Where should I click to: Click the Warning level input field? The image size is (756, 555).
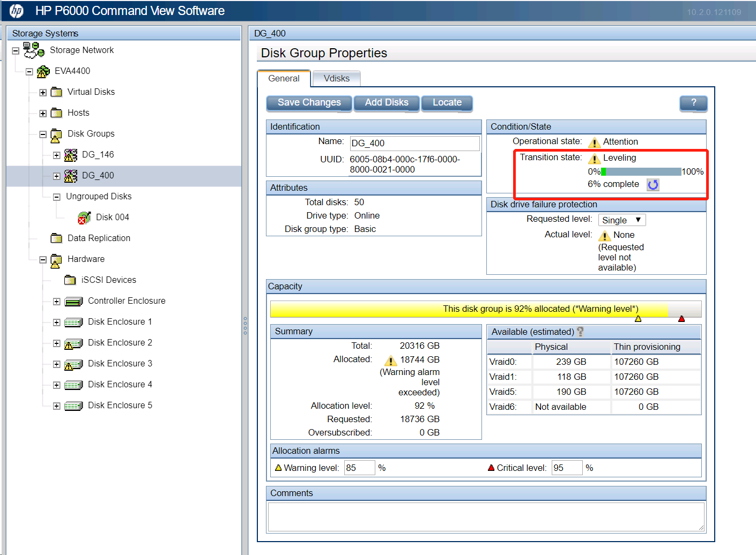pos(359,468)
